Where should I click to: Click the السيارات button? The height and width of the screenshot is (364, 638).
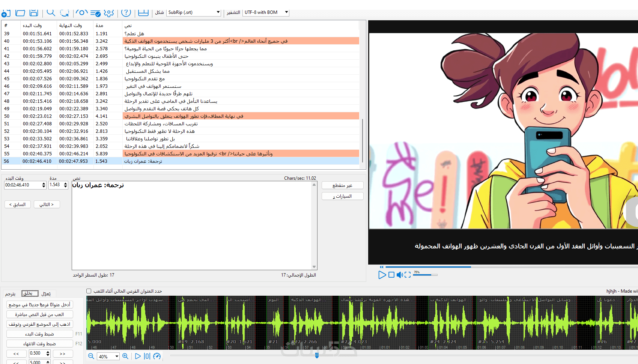pyautogui.click(x=342, y=196)
